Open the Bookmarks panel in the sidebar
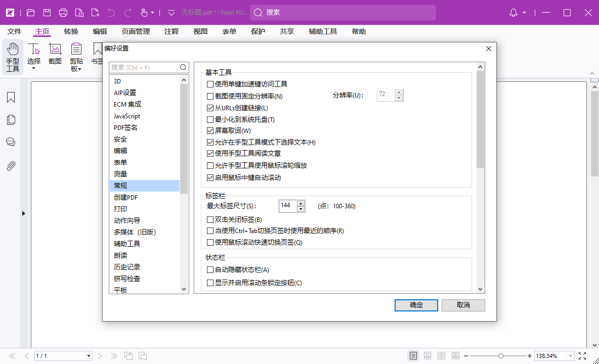Viewport: 599px width, 364px height. [x=11, y=97]
